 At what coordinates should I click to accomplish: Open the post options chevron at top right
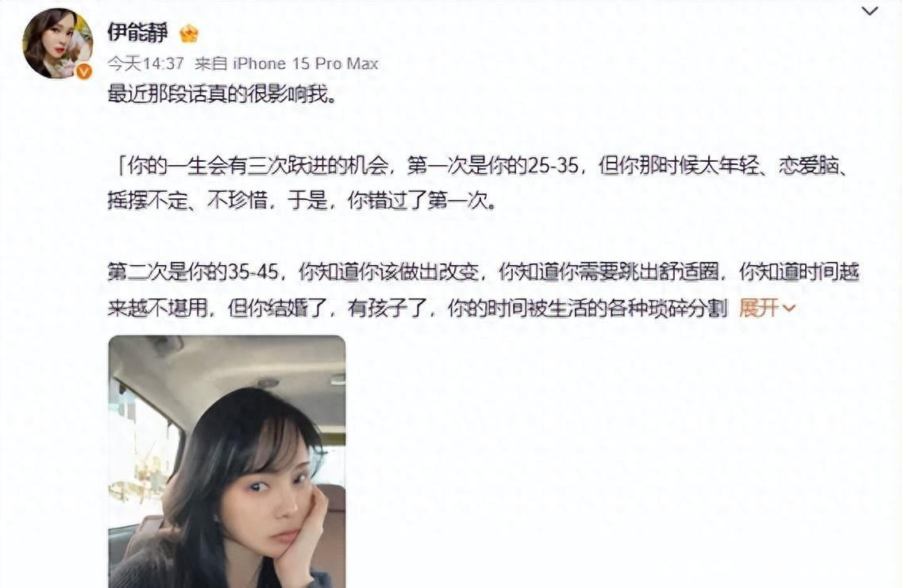tap(869, 11)
